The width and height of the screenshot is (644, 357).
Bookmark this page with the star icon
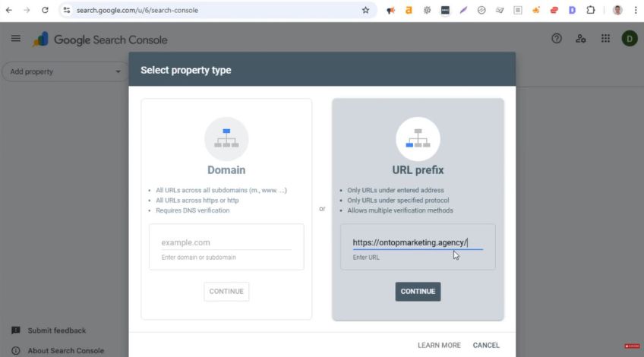coord(365,11)
